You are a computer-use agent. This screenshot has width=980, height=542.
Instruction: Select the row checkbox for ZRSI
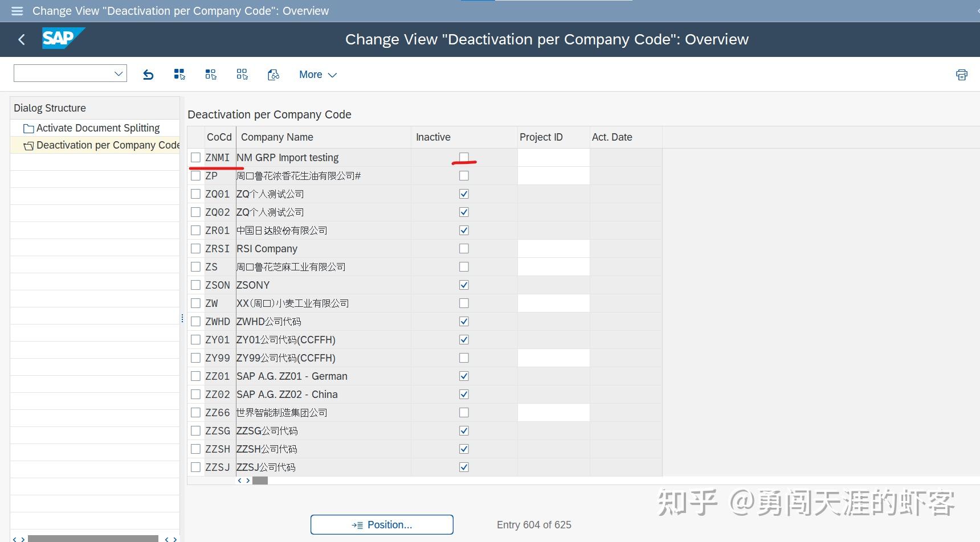[195, 248]
